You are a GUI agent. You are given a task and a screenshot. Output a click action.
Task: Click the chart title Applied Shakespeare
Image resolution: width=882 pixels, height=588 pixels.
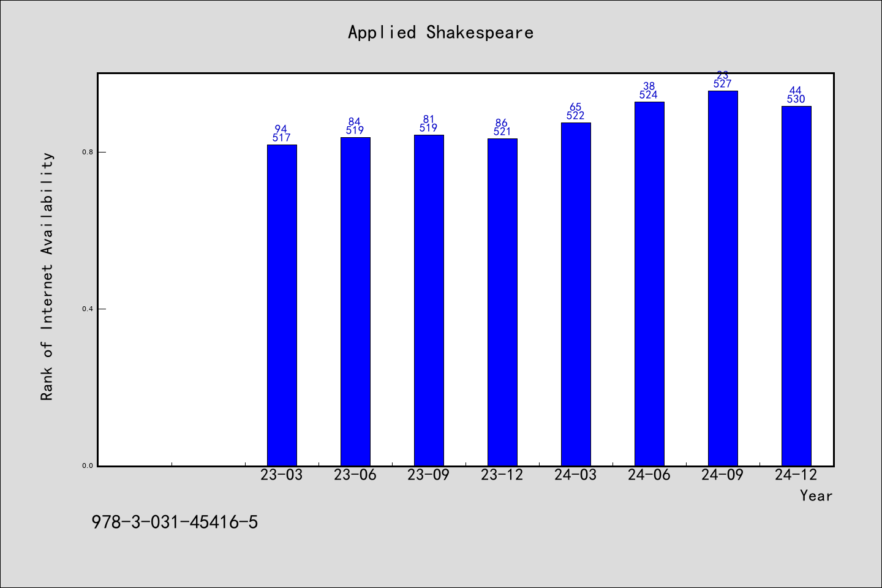pyautogui.click(x=440, y=32)
